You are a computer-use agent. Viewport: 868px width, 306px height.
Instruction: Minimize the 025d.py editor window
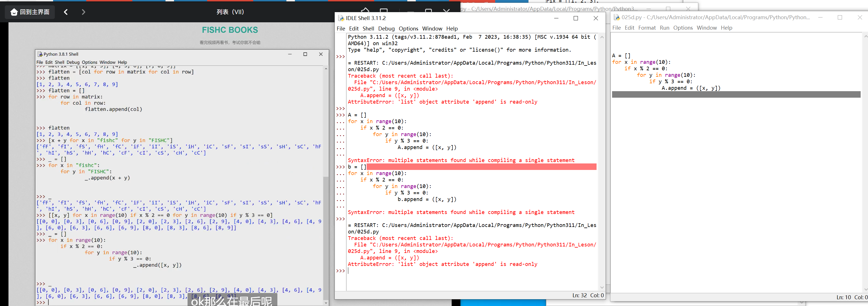click(x=820, y=17)
